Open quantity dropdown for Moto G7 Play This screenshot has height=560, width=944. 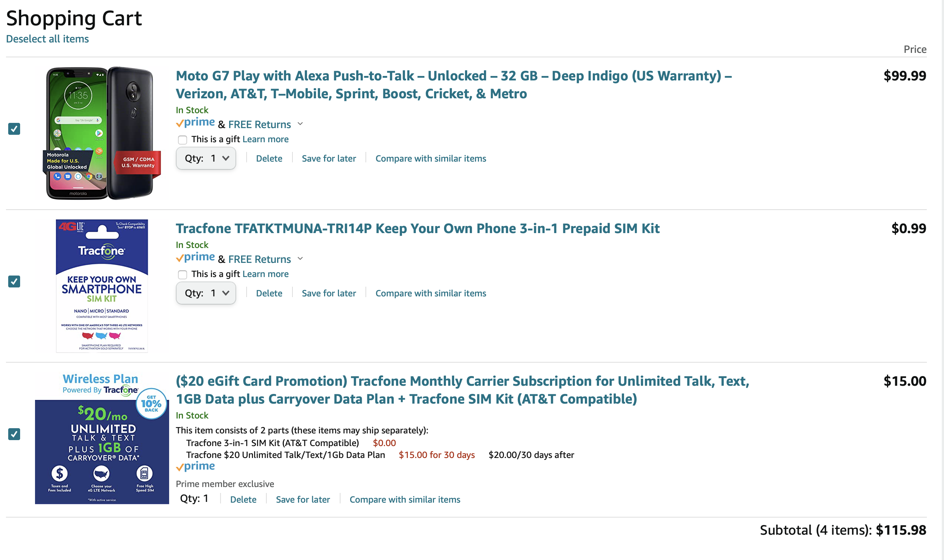point(206,159)
